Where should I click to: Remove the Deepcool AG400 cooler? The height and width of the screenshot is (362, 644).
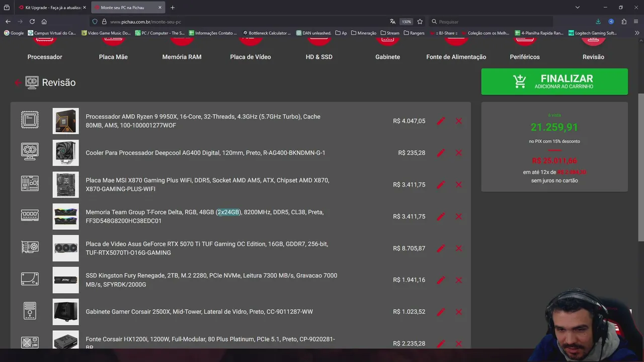click(x=459, y=153)
